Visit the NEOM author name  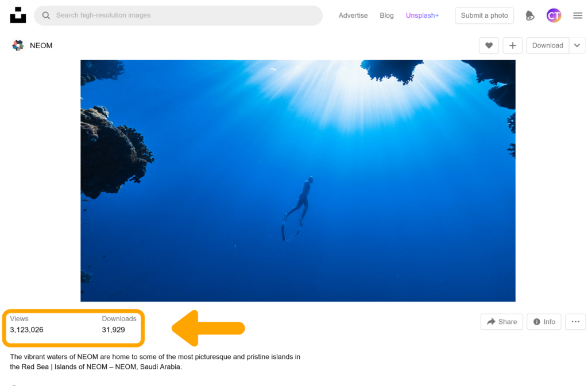41,45
